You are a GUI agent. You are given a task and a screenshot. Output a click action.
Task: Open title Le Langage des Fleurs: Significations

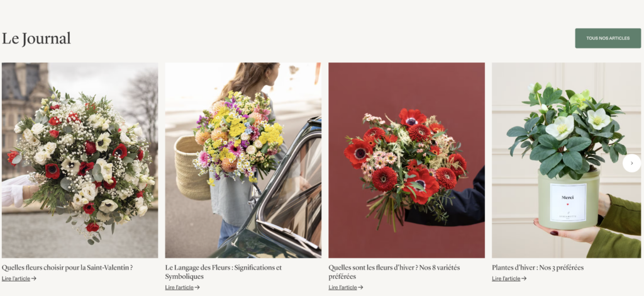point(223,271)
